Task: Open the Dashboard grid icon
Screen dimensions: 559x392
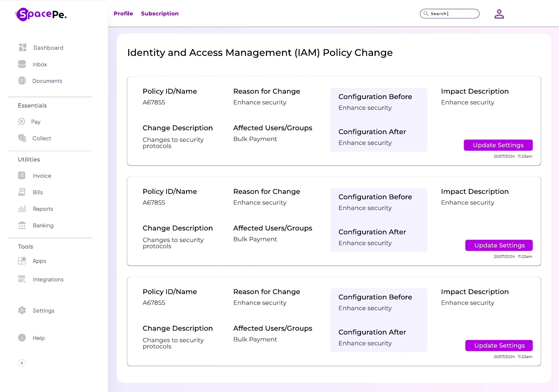Action: [23, 48]
